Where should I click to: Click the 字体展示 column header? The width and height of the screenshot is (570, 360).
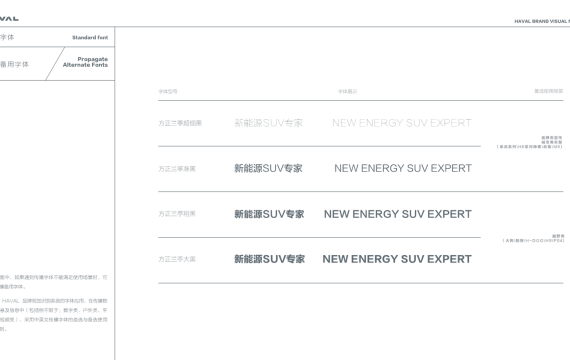(x=348, y=91)
